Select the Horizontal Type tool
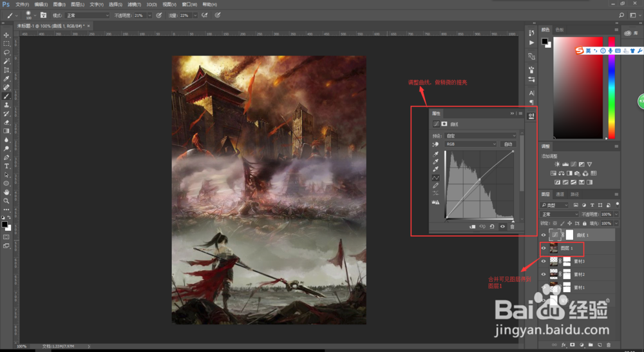This screenshot has height=352, width=644. click(6, 166)
